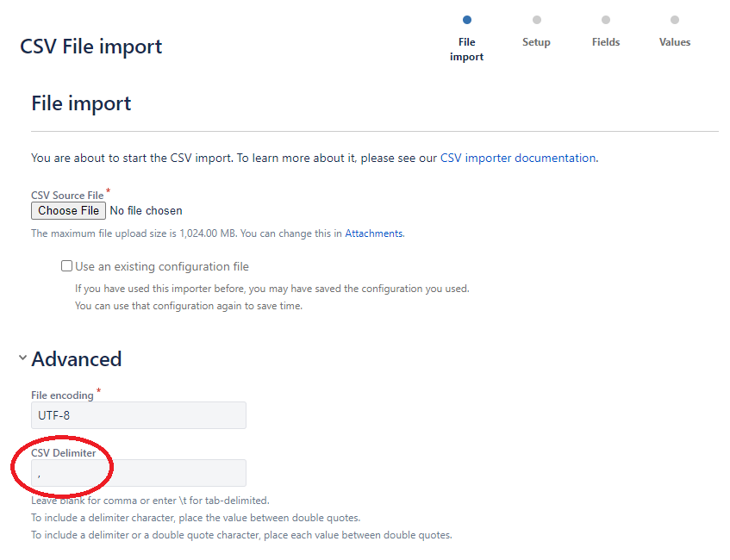Click the Values step indicator dot
The height and width of the screenshot is (560, 730).
pyautogui.click(x=674, y=19)
